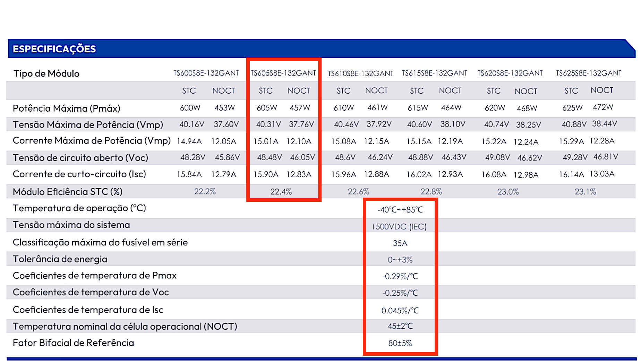
Task: Select the 1500VDC (IEC) system voltage value
Action: pos(399,227)
